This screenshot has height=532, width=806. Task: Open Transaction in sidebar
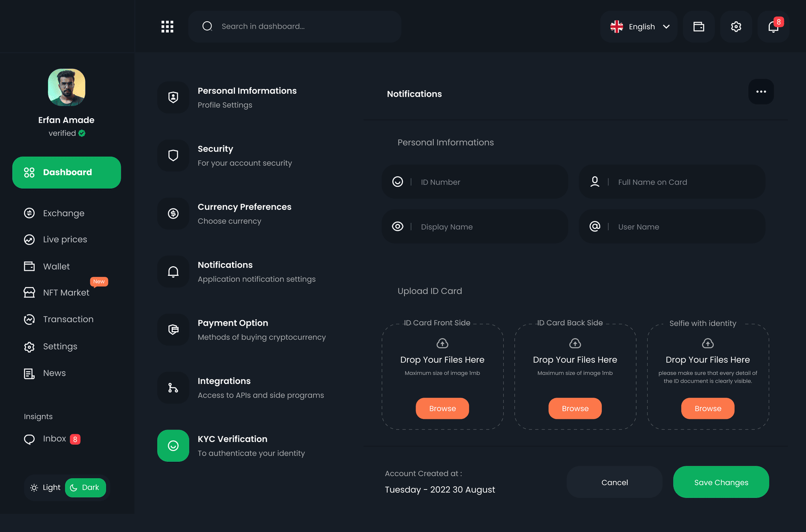pos(58,320)
